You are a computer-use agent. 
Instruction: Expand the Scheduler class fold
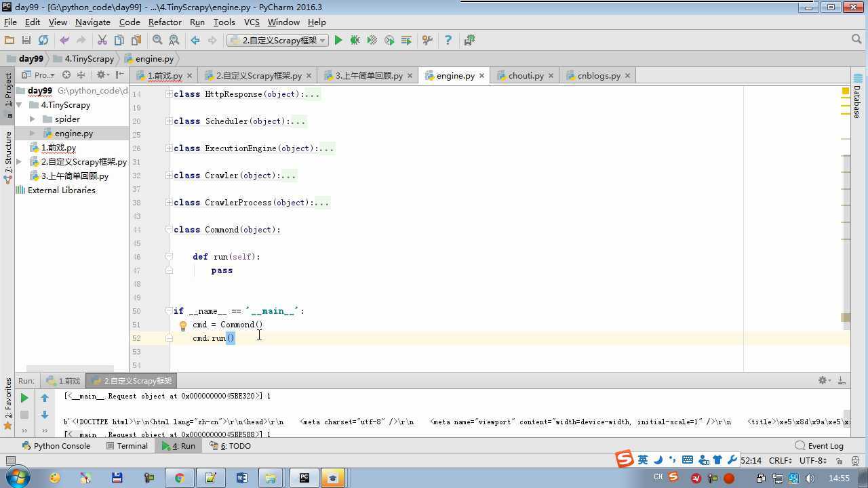[169, 121]
